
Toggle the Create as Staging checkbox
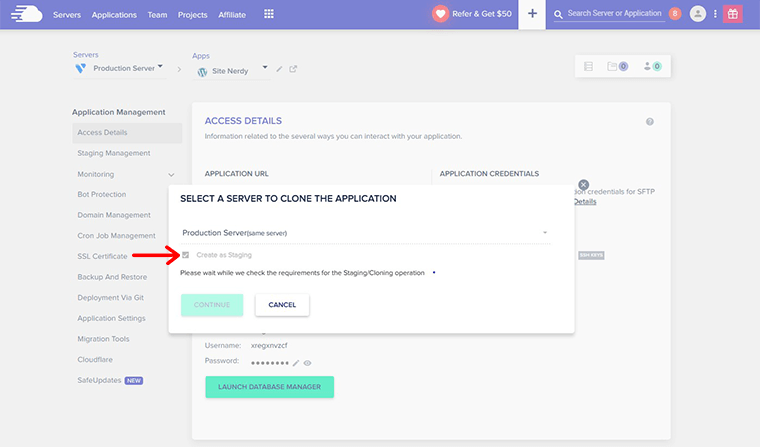click(186, 255)
